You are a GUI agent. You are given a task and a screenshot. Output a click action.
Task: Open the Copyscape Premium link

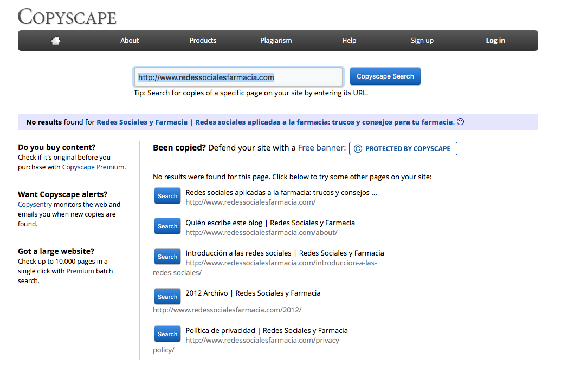pos(93,167)
